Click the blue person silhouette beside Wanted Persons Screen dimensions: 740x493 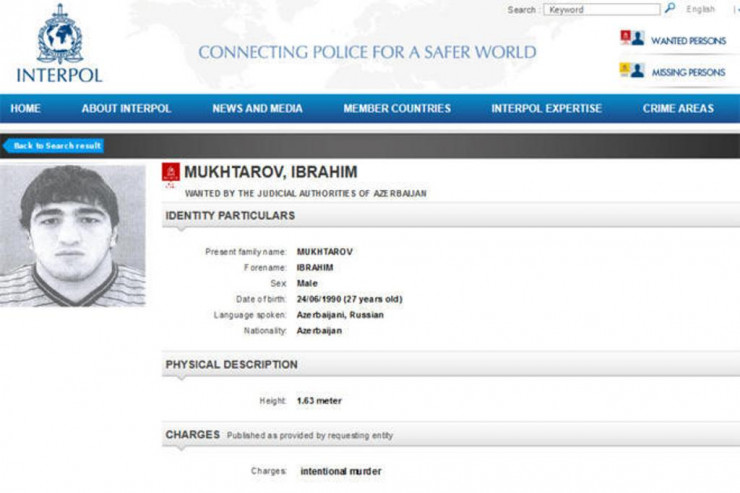coord(638,38)
